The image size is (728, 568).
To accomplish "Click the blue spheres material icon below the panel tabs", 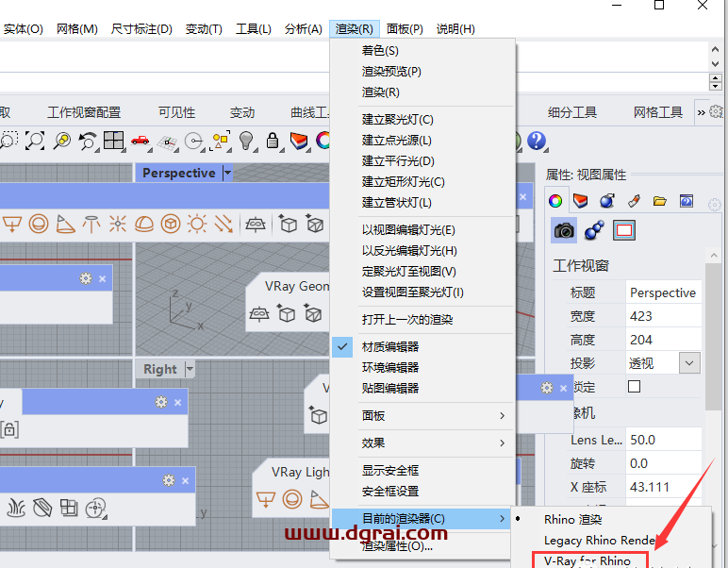I will [x=594, y=230].
